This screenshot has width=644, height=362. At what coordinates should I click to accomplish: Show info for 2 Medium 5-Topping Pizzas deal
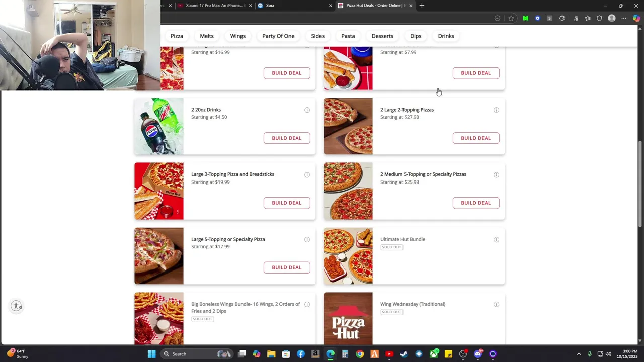496,174
